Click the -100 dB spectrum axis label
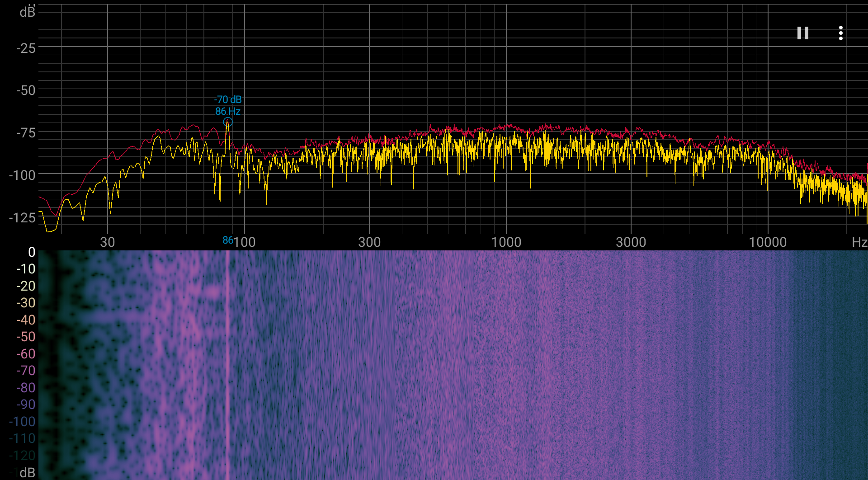Image resolution: width=868 pixels, height=480 pixels. 22,175
